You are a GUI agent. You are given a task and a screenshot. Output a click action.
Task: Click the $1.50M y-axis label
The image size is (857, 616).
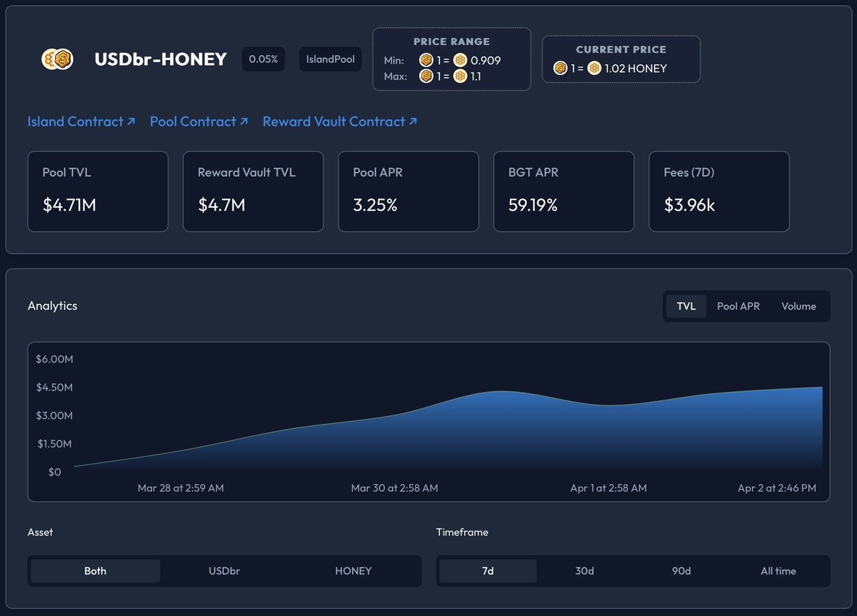54,444
